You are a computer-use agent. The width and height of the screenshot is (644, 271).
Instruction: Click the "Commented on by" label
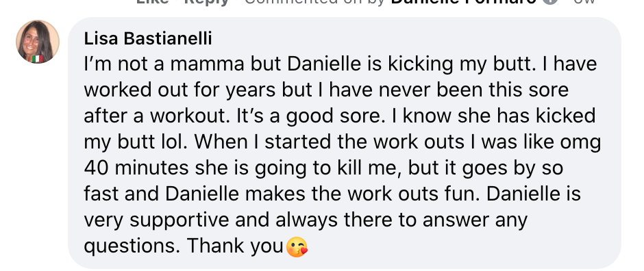click(x=314, y=2)
